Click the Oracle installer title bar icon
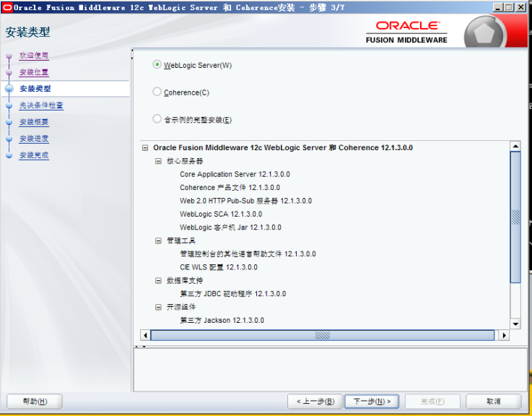The height and width of the screenshot is (416, 532). coord(7,7)
